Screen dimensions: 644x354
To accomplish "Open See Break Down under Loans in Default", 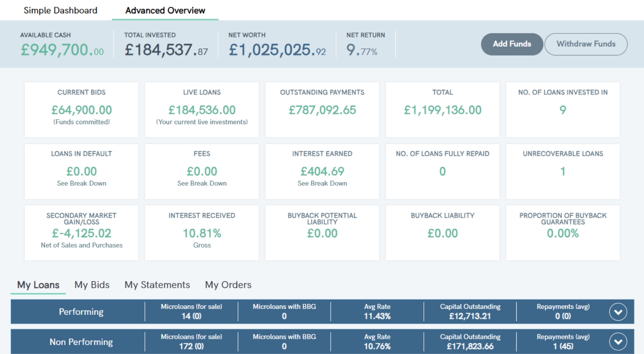I will (x=81, y=183).
